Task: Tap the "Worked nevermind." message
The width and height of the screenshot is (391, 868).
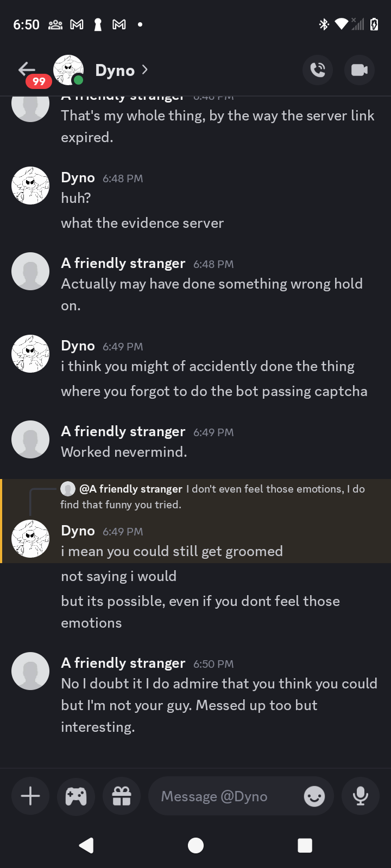Action: point(124,452)
